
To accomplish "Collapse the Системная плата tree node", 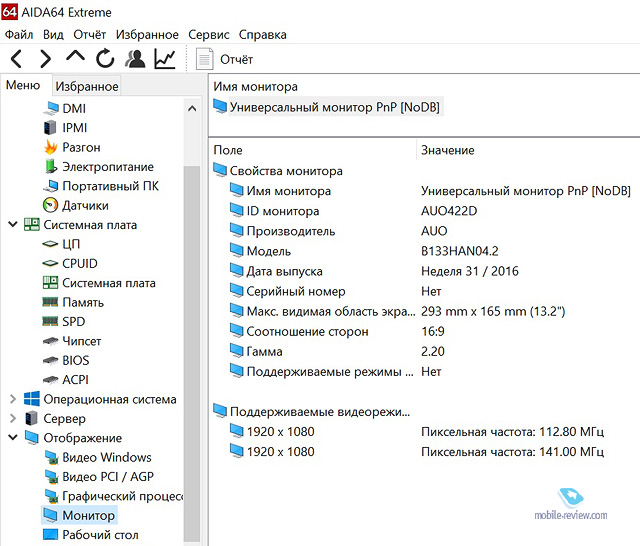I will point(12,225).
